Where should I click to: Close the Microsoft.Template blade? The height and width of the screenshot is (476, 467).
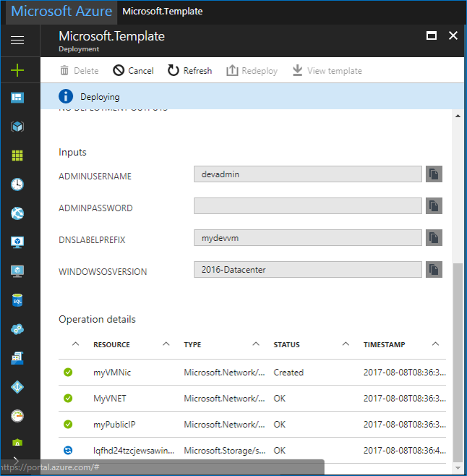tap(453, 35)
